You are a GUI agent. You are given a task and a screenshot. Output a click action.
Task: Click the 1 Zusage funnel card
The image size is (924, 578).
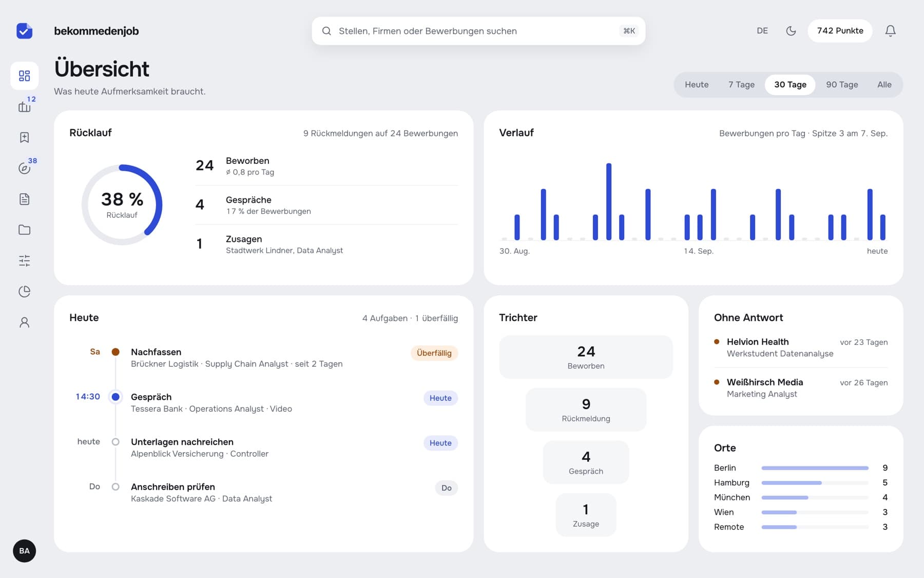[x=586, y=515]
